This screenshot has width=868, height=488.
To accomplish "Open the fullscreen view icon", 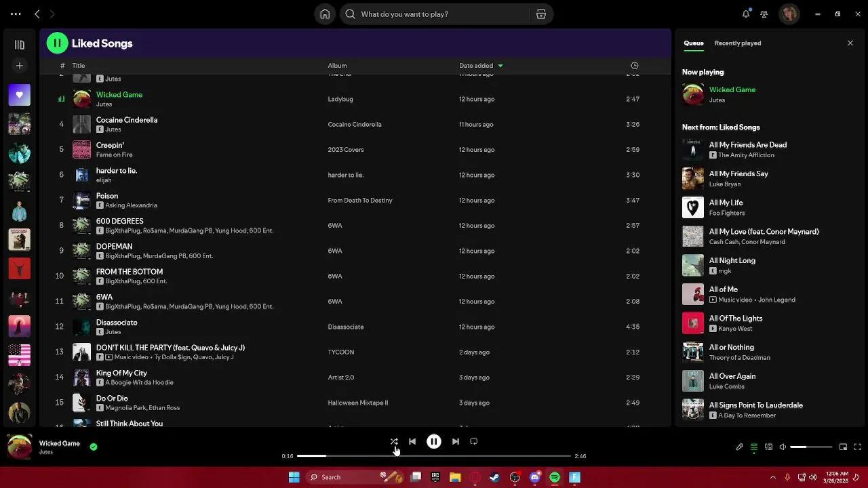I will pos(858,447).
